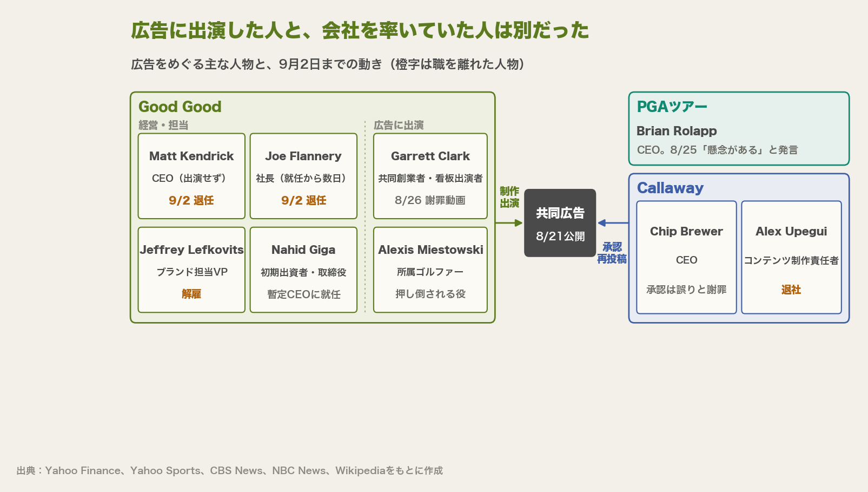Click the Good Good group heading
This screenshot has width=868, height=492.
[x=180, y=107]
